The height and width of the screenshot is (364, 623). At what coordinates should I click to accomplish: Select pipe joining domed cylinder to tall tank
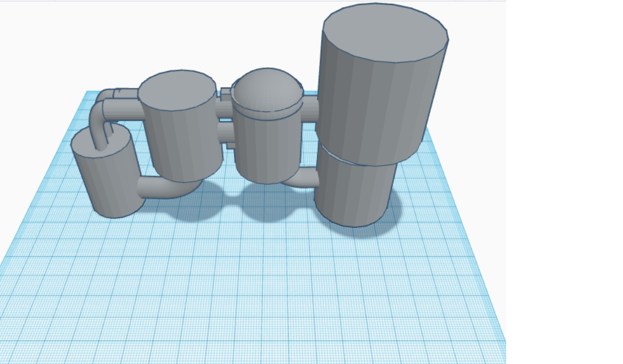[310, 109]
